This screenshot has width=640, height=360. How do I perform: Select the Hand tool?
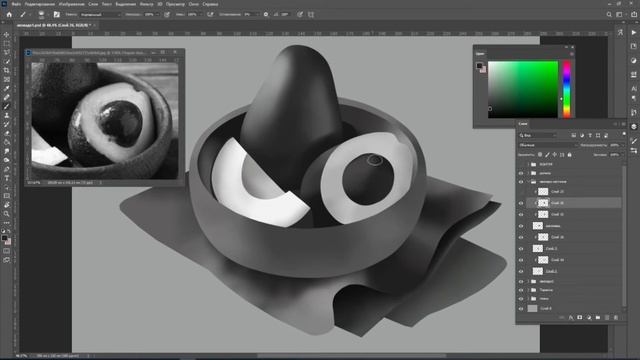[7, 205]
